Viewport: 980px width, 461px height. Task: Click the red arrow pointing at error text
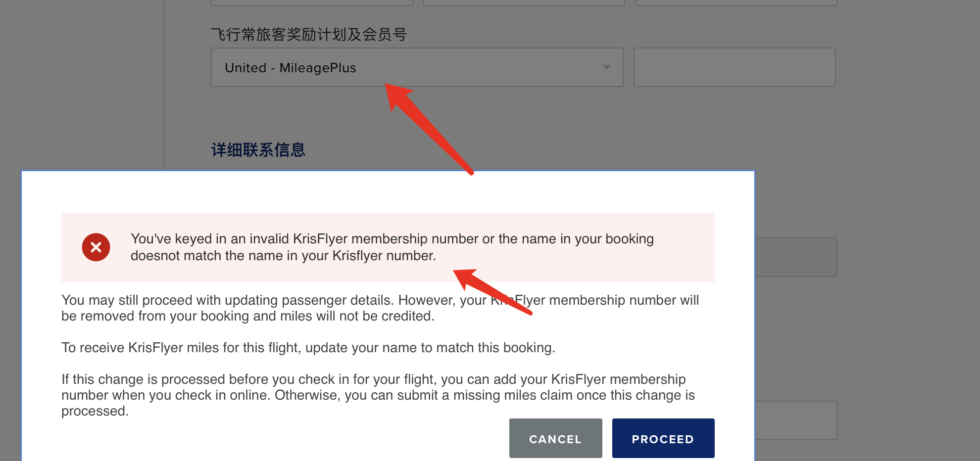pyautogui.click(x=492, y=292)
